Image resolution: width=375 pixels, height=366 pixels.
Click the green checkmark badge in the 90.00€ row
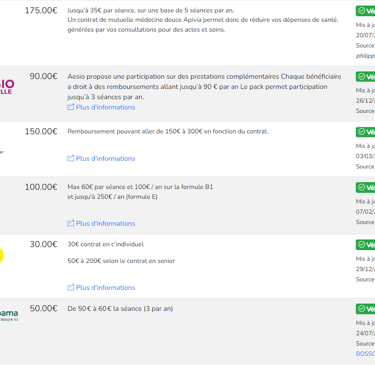click(x=366, y=77)
